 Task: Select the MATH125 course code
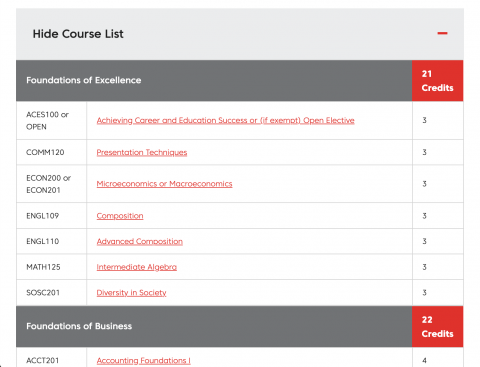tap(43, 267)
